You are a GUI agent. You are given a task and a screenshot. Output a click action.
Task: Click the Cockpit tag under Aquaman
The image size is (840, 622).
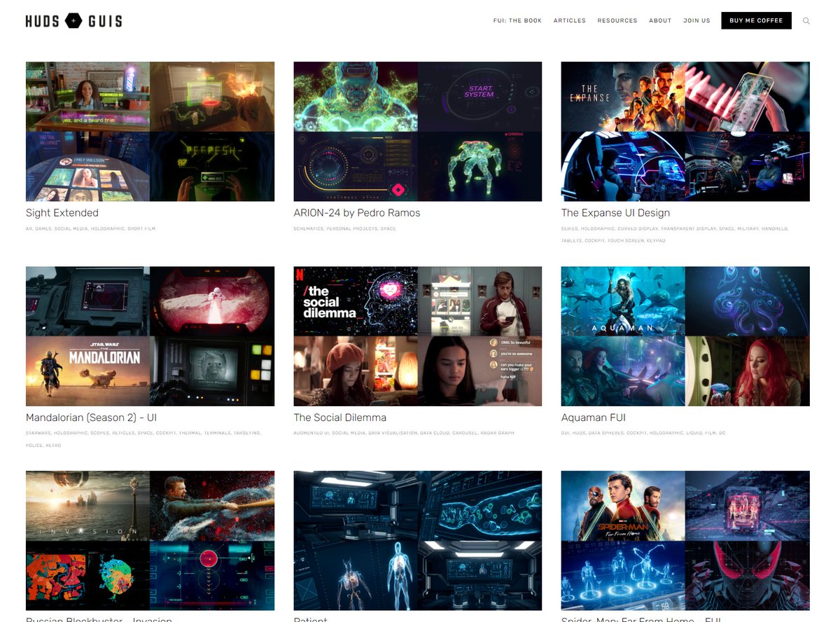pos(636,433)
